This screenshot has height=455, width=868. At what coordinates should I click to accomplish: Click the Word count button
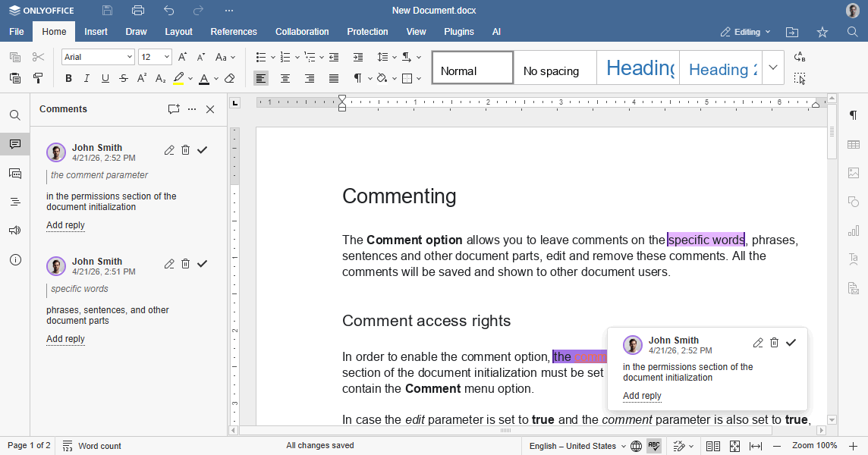click(92, 446)
